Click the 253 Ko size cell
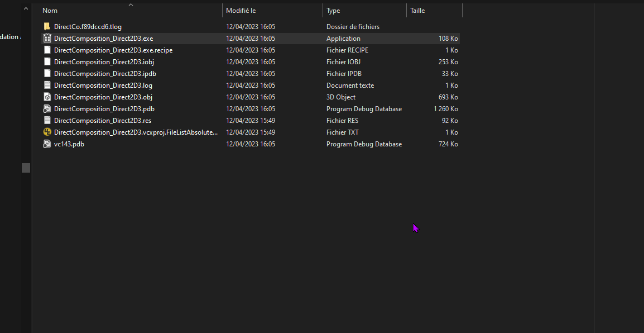 point(448,61)
